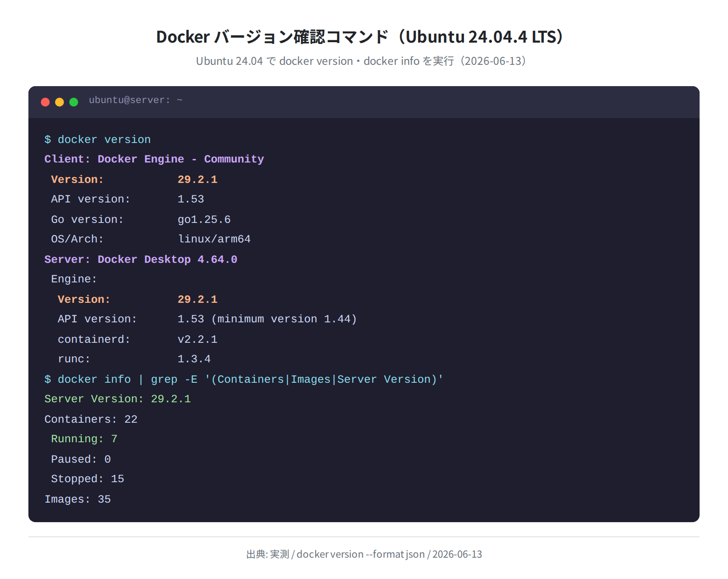Click the 'Server: Docker Desktop 4.64.0' line
Screen dimensions: 728x579
[x=141, y=259]
